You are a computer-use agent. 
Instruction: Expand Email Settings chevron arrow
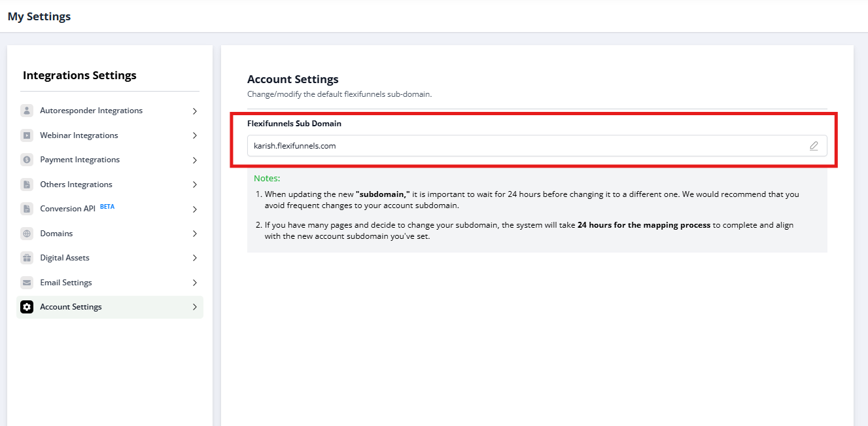(x=195, y=283)
